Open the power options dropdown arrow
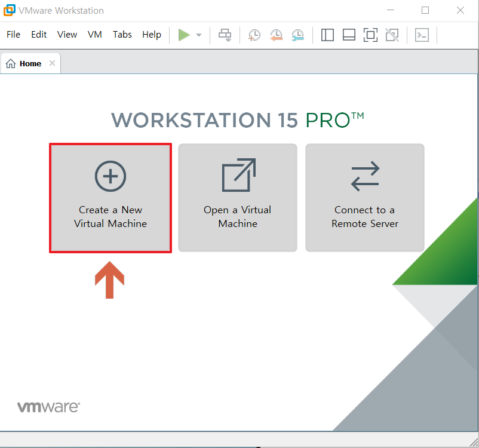Screen dimensions: 479x448 tap(199, 35)
